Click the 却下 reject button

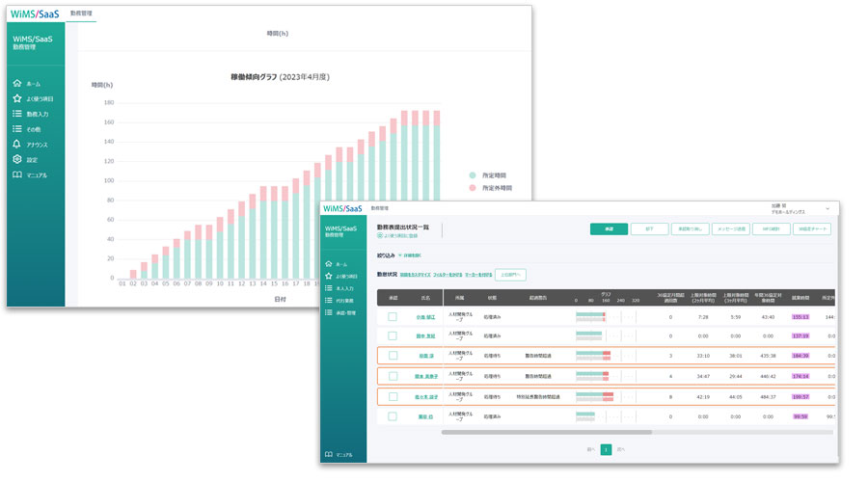pyautogui.click(x=649, y=229)
